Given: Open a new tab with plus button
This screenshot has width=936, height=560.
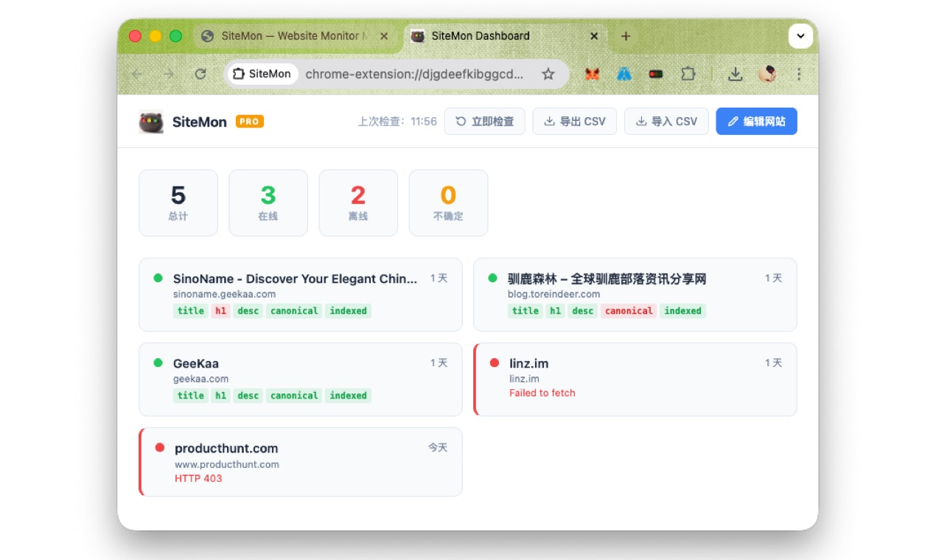Looking at the screenshot, I should pos(626,36).
